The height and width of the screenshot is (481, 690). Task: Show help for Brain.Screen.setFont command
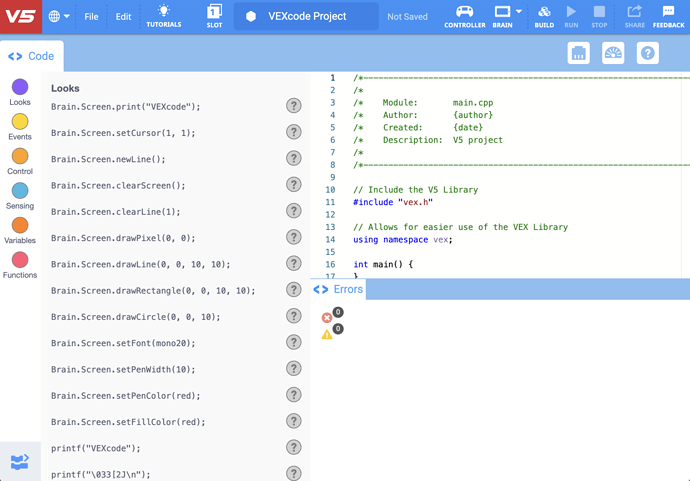294,342
